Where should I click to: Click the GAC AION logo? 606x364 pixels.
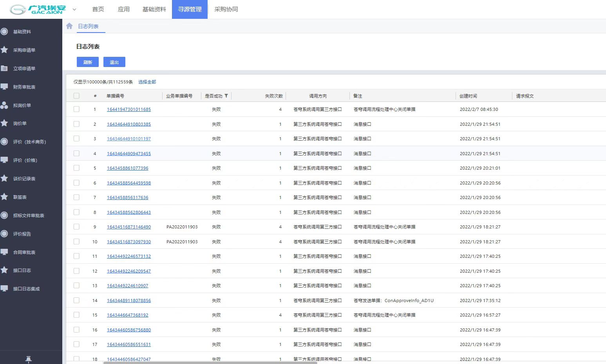pos(38,9)
